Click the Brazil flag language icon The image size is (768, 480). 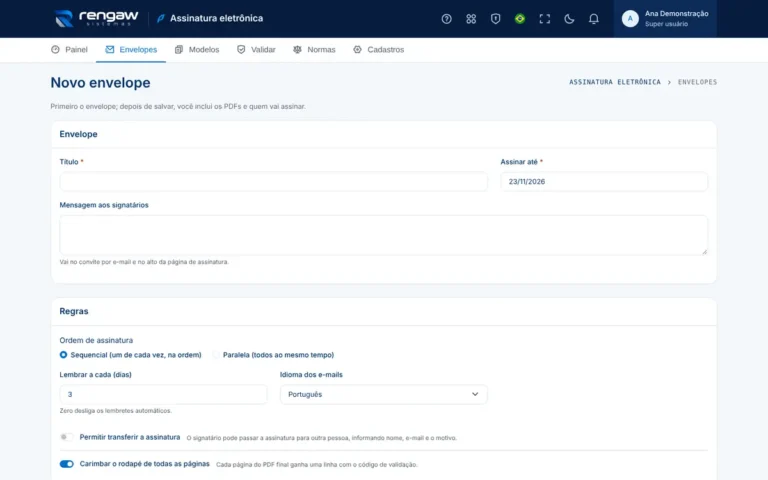(x=520, y=19)
